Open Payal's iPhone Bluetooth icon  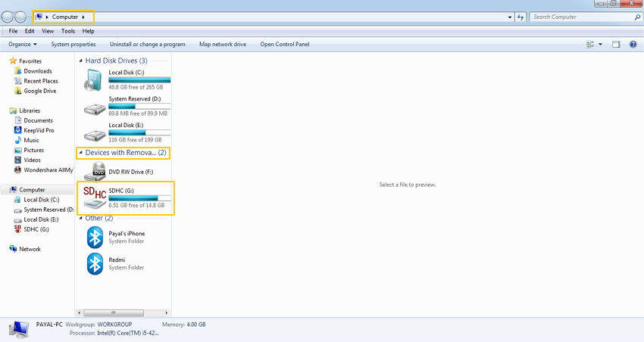[x=95, y=238]
